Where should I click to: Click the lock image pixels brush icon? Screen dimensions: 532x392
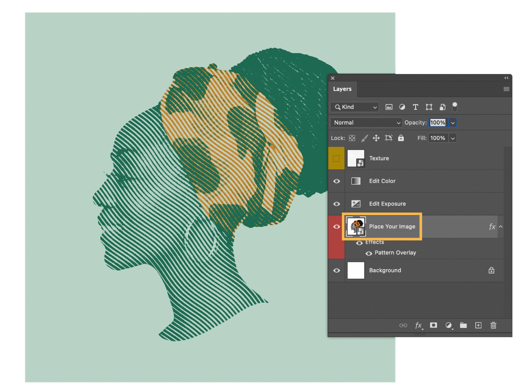(364, 138)
